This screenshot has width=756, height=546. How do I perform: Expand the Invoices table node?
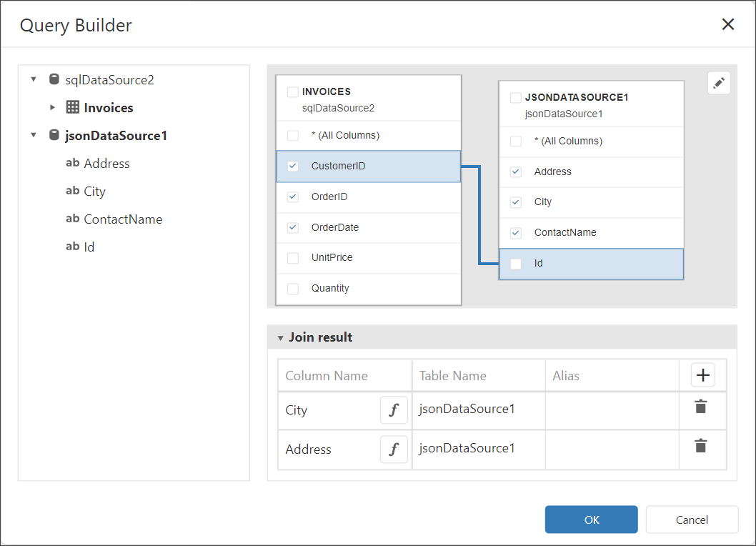[x=52, y=107]
